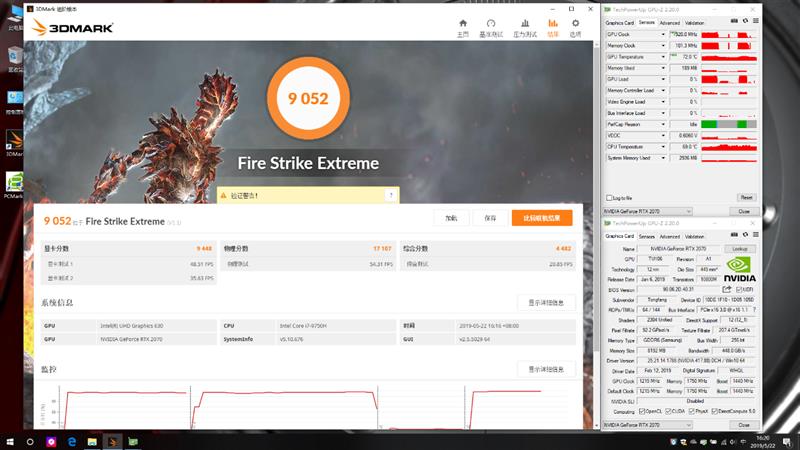The width and height of the screenshot is (800, 450).
Task: Open the 3DMark options gear icon
Action: 576,23
